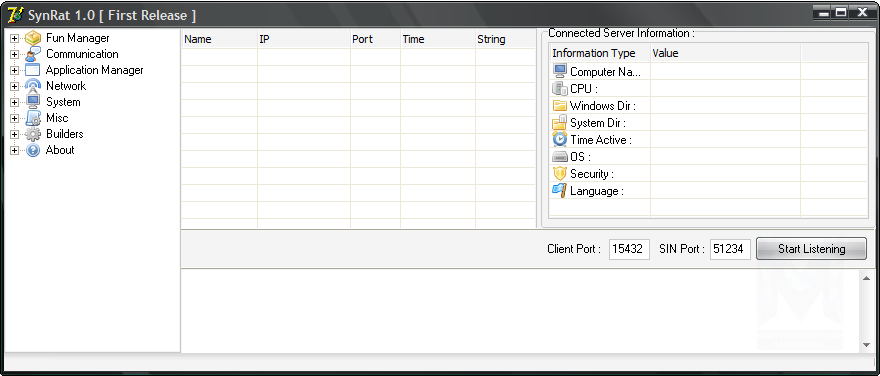Maximize the SynRat window
This screenshot has width=880, height=376.
(x=841, y=12)
